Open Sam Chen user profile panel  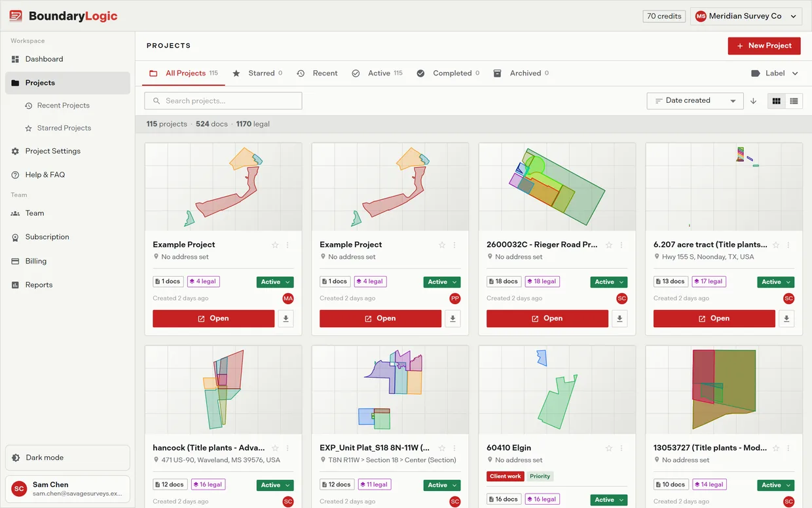click(67, 489)
